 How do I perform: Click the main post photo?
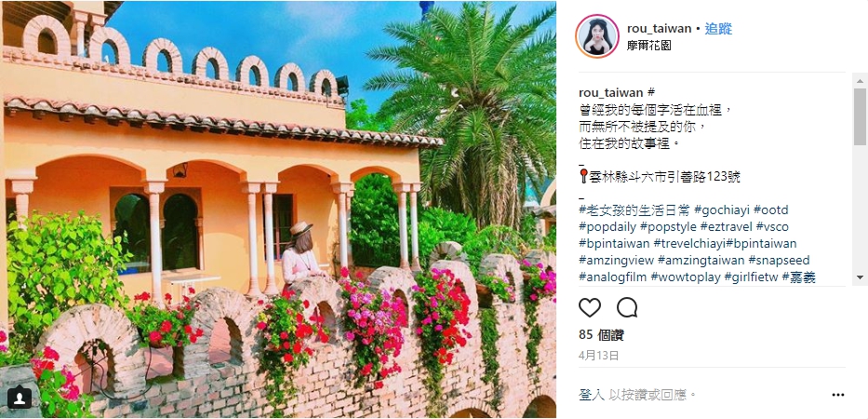tap(278, 209)
